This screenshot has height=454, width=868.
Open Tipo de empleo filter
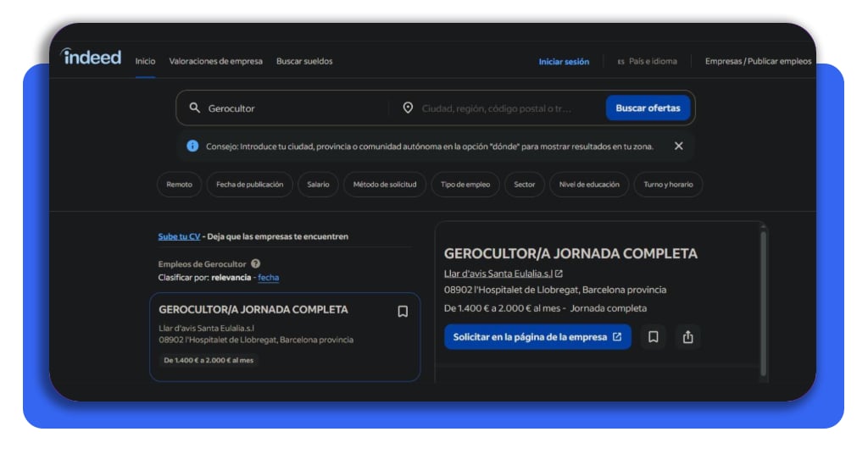point(465,185)
